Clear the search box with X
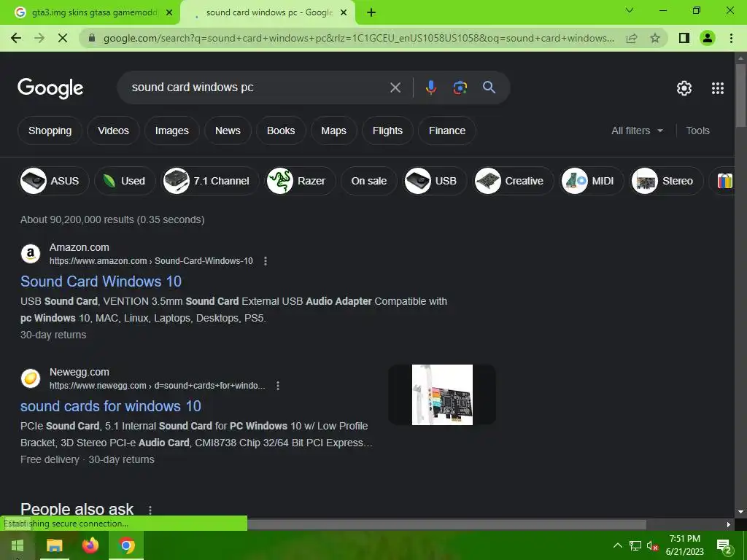The width and height of the screenshot is (747, 560). (x=395, y=87)
